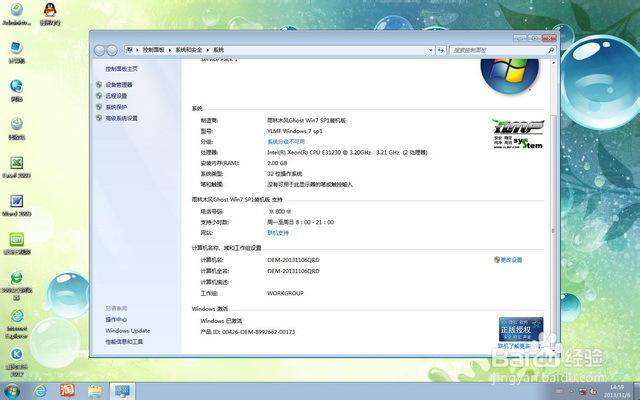Screen dimensions: 640x400
Task: Open the Windows Update link
Action: pyautogui.click(x=128, y=330)
